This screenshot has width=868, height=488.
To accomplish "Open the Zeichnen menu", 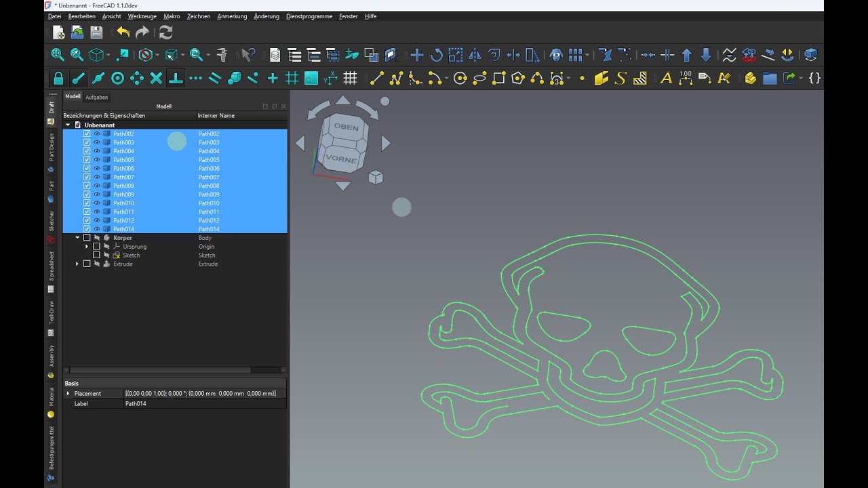I will [199, 16].
